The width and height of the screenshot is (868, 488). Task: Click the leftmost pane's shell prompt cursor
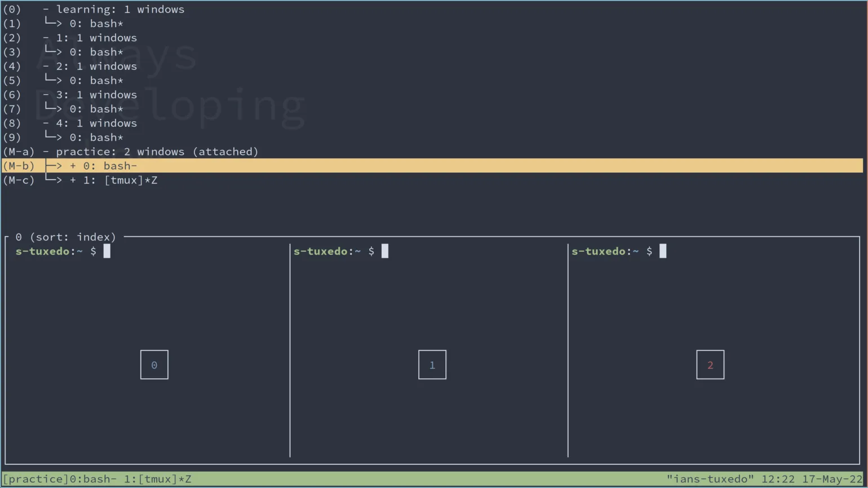coord(107,251)
